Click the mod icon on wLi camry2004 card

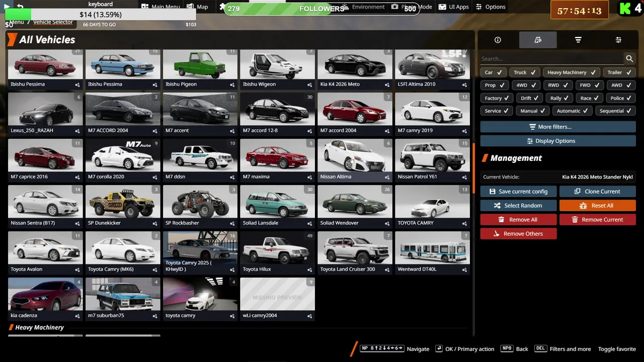(x=309, y=316)
